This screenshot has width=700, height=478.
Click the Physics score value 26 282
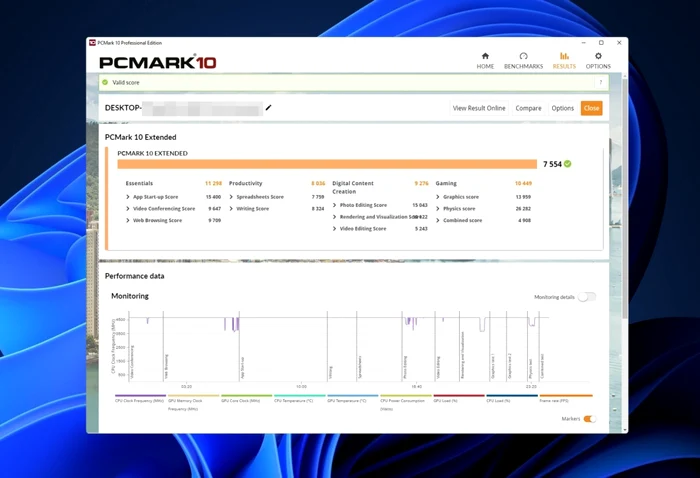pos(523,208)
